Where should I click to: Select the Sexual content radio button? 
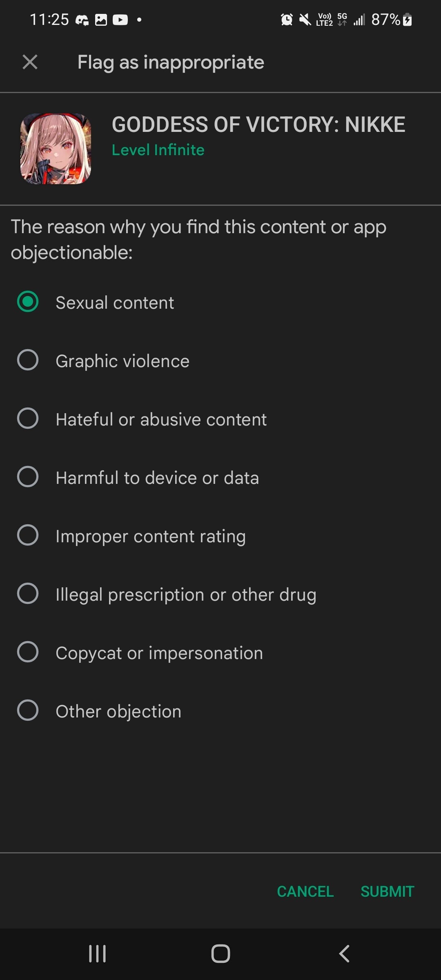[x=28, y=302]
